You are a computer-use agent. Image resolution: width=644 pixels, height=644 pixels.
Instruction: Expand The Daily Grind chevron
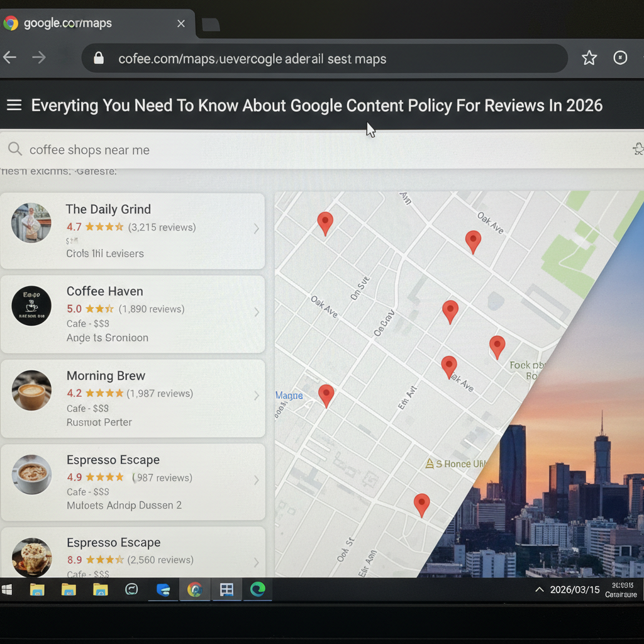click(x=257, y=228)
